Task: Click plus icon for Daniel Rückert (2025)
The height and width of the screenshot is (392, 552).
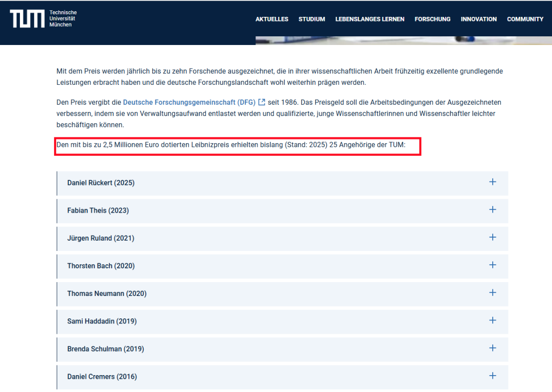Action: (x=492, y=182)
